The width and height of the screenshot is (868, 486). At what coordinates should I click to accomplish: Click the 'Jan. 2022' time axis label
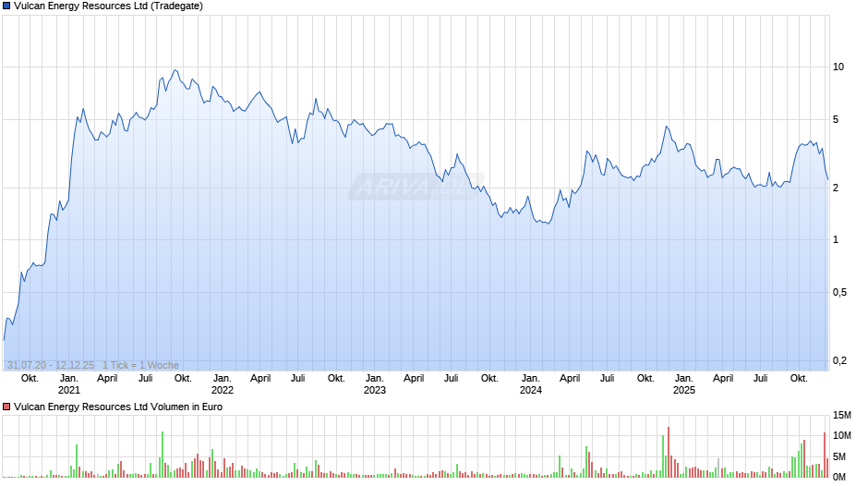(x=223, y=384)
